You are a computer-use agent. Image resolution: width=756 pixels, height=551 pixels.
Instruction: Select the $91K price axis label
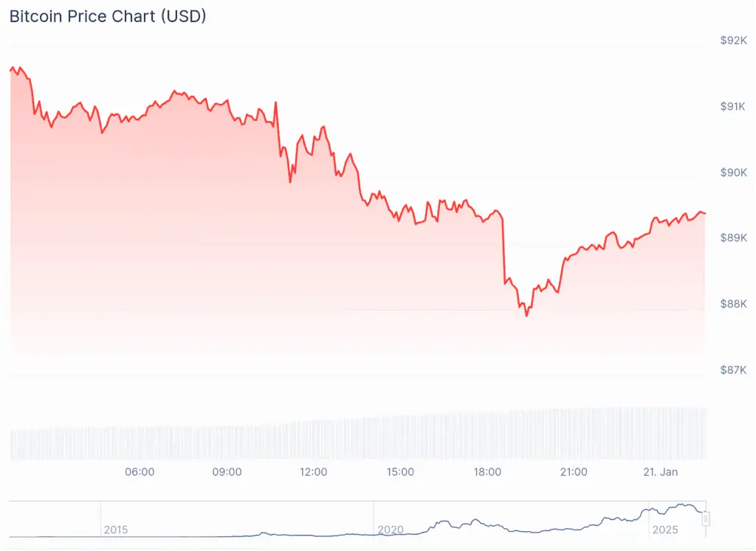point(733,107)
